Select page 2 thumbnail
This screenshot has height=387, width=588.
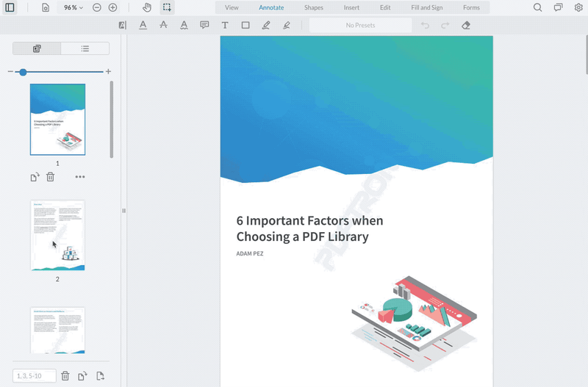tap(58, 235)
